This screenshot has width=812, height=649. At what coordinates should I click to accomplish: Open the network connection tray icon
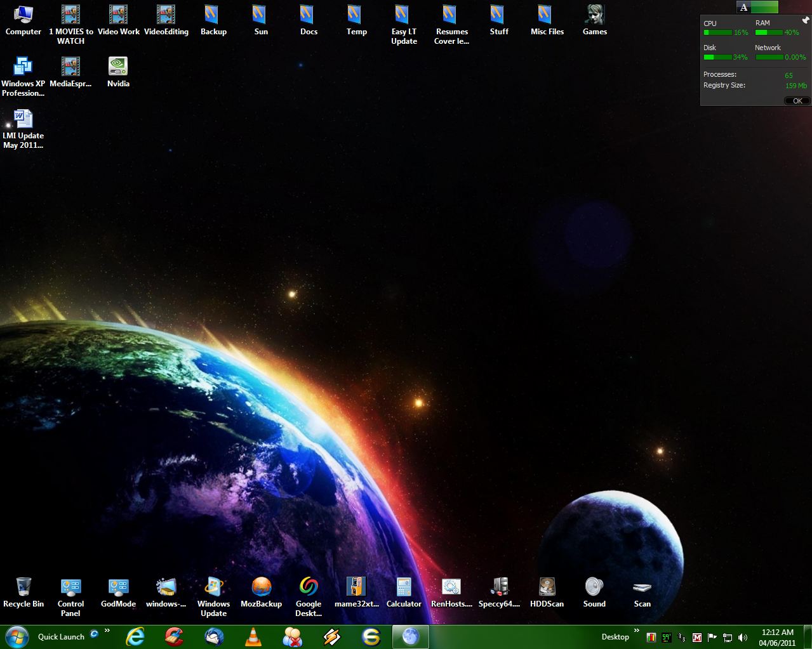tap(728, 638)
